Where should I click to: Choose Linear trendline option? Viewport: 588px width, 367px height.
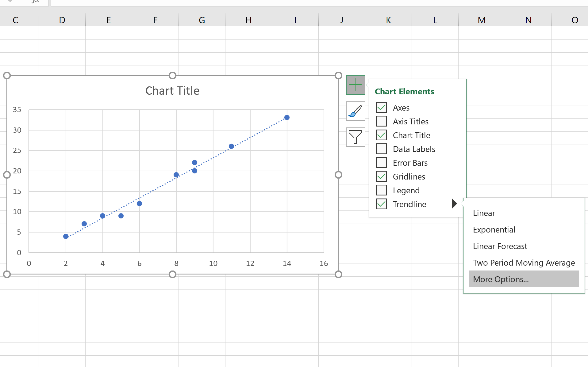coord(484,213)
